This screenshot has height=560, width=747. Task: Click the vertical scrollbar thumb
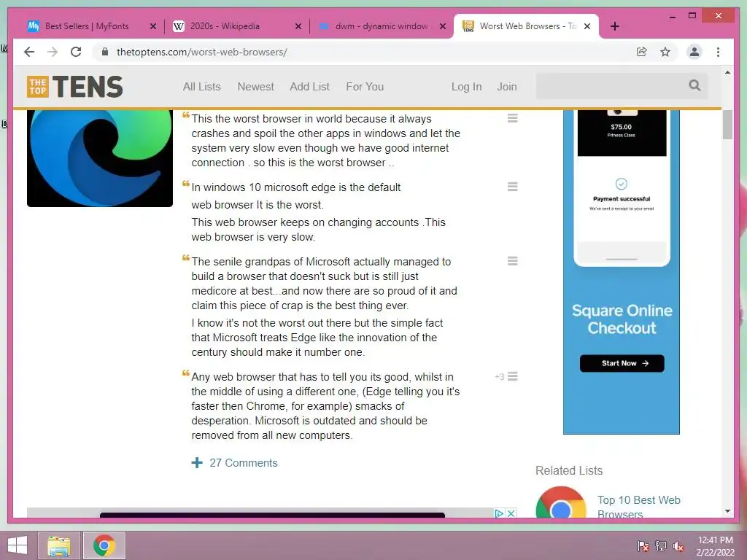click(x=727, y=125)
